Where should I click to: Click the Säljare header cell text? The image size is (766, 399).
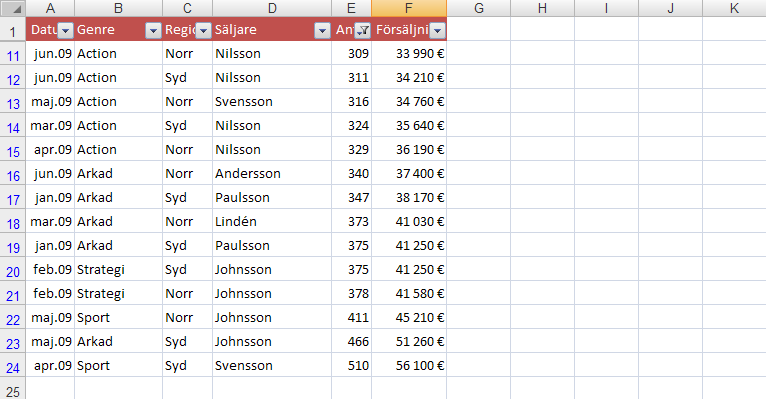coord(235,30)
